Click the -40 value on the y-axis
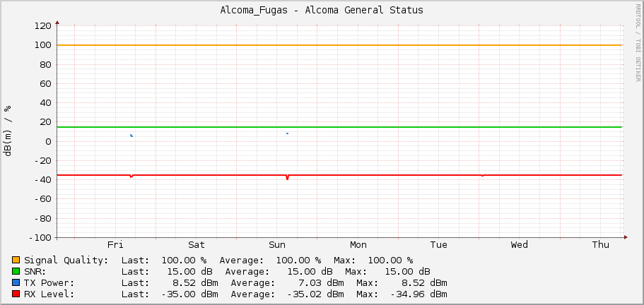The width and height of the screenshot is (644, 305). coord(43,180)
